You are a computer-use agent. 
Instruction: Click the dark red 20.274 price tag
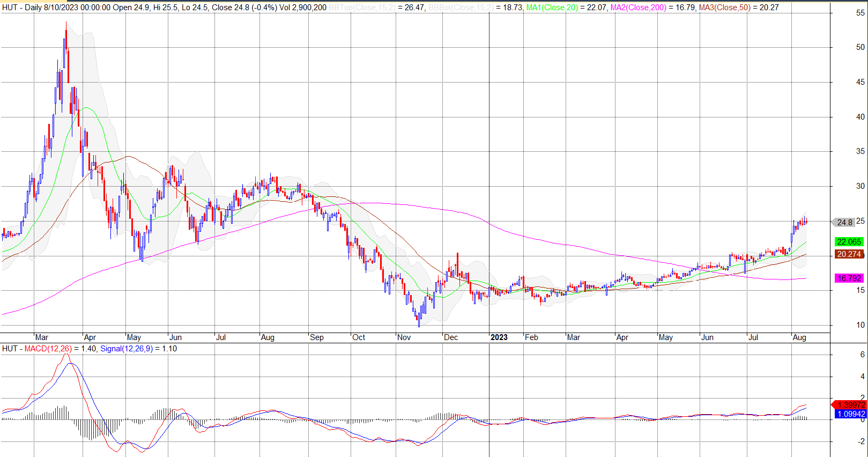pyautogui.click(x=849, y=254)
